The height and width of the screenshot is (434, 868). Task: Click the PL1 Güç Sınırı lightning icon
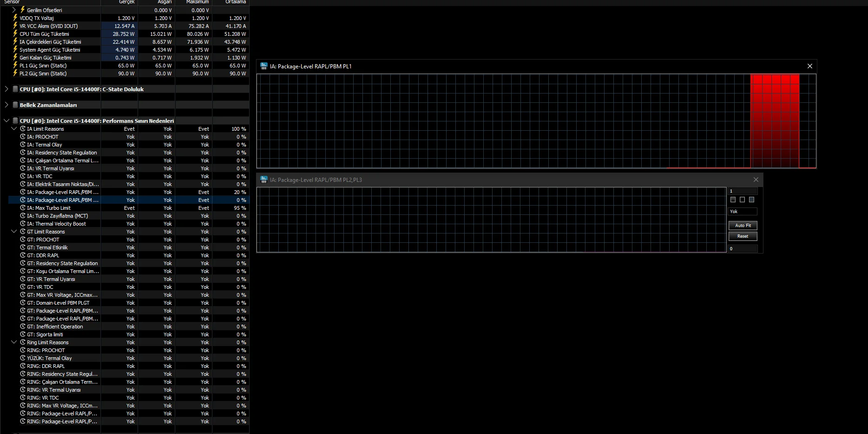pyautogui.click(x=15, y=65)
